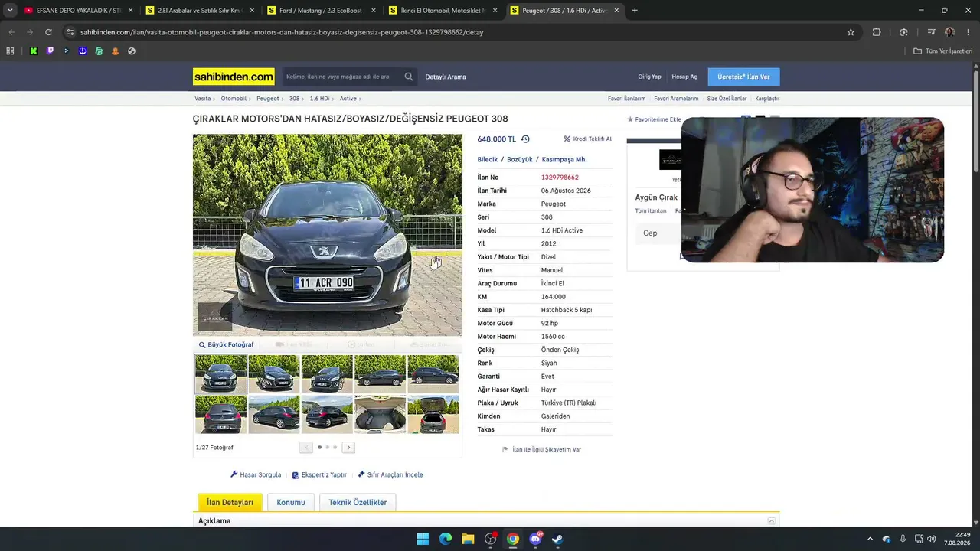Click the Karşılaştır link
980x551 pixels.
click(x=767, y=99)
